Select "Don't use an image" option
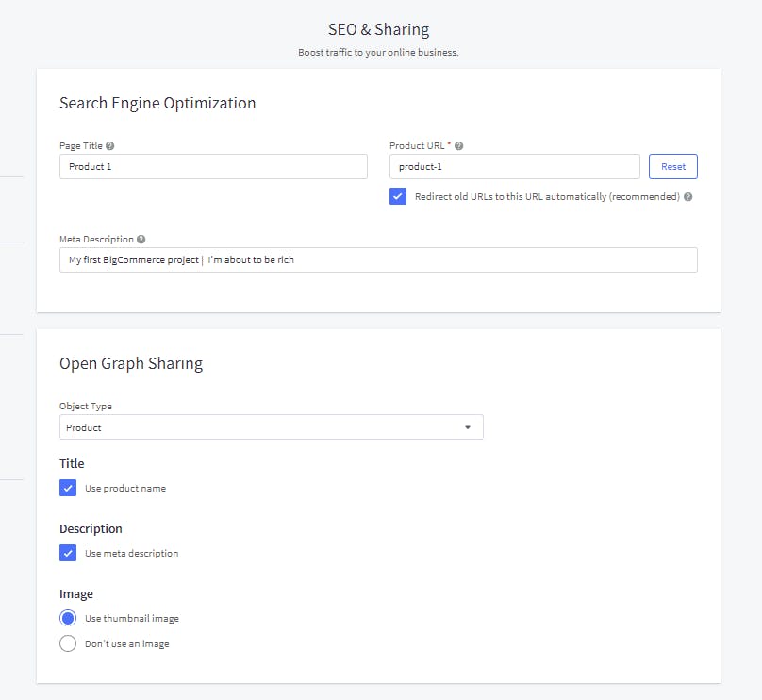The height and width of the screenshot is (700, 762). click(x=68, y=643)
